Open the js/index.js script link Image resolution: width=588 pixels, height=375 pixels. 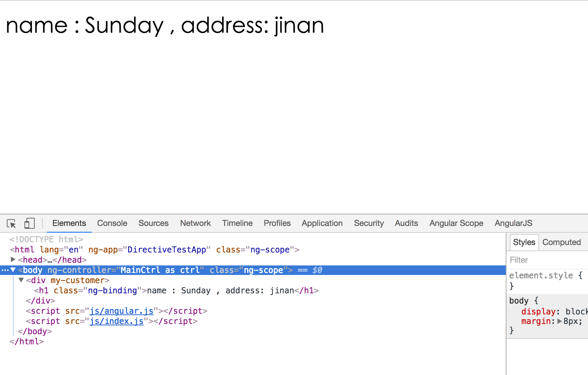click(117, 321)
